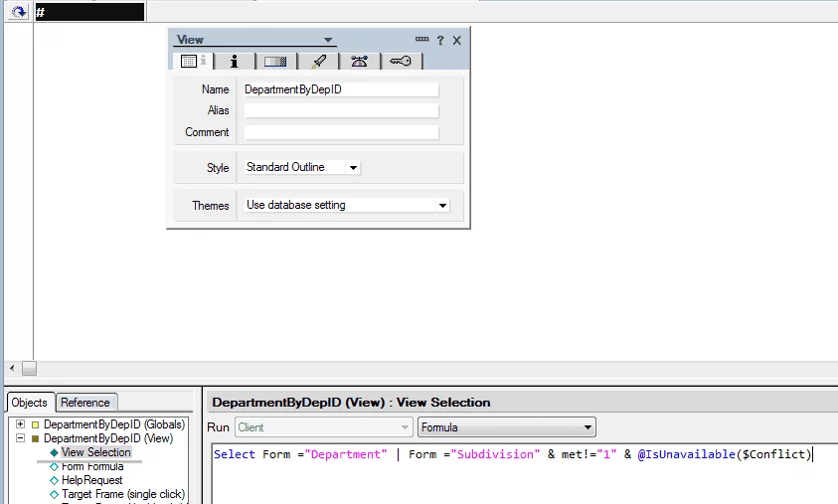Open the Style dropdown showing Standard Outline
This screenshot has height=504, width=838.
[x=354, y=168]
